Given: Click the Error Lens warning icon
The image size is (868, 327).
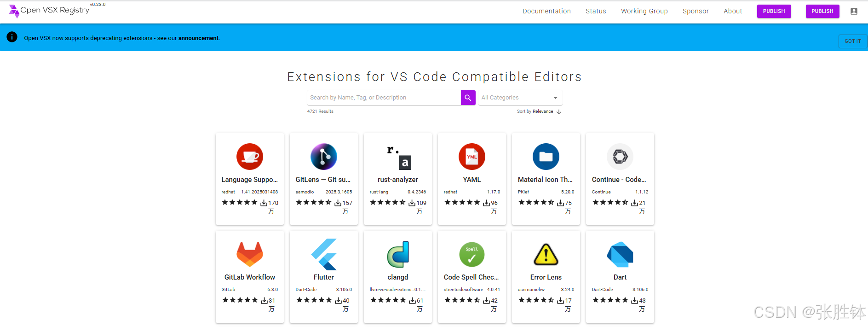Looking at the screenshot, I should (x=546, y=254).
